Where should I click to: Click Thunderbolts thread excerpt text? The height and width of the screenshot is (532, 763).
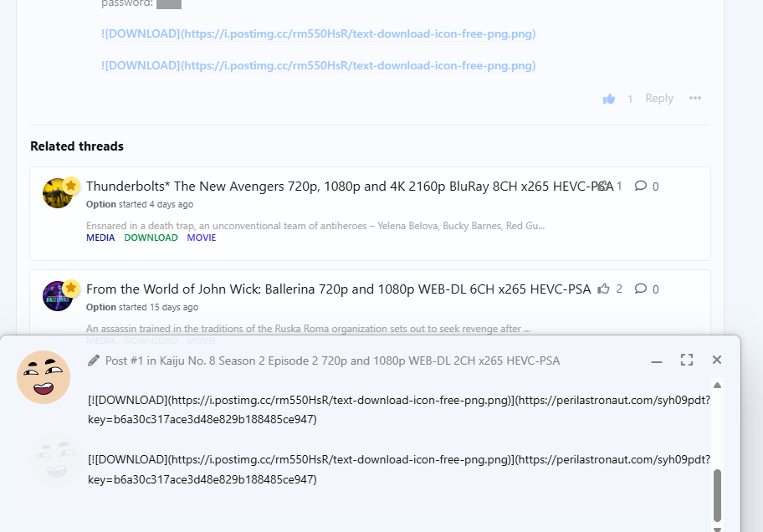click(x=315, y=226)
